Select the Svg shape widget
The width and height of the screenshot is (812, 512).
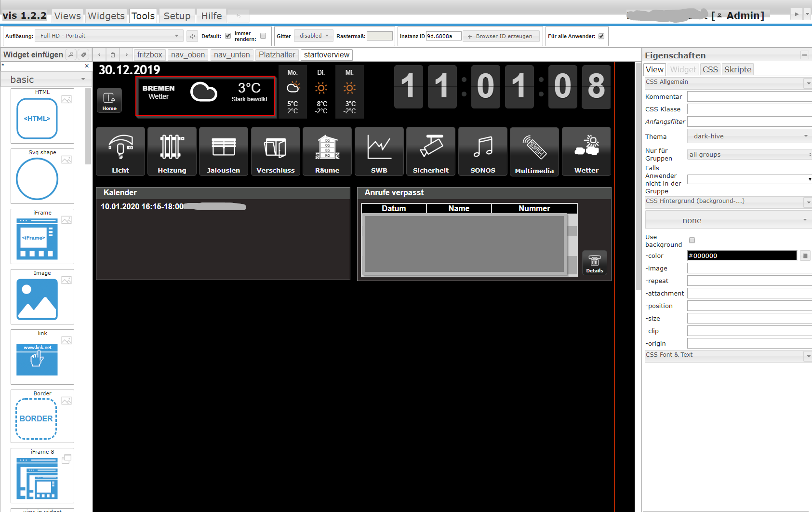(x=42, y=176)
